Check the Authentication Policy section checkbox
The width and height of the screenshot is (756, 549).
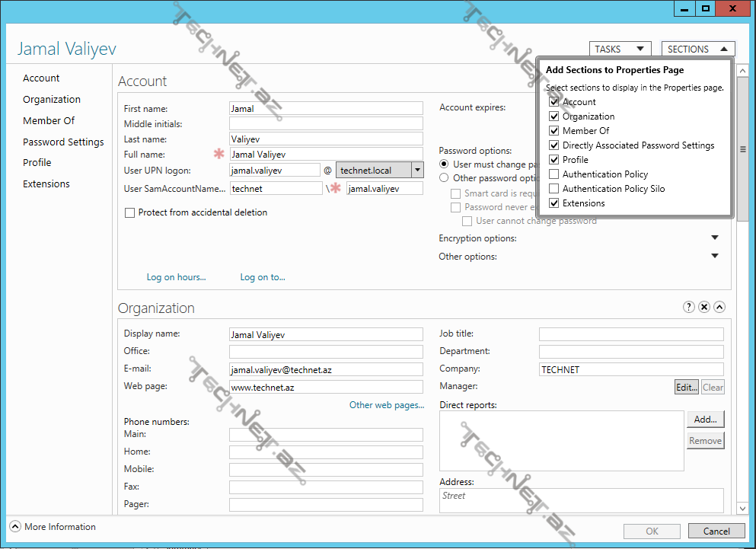554,174
